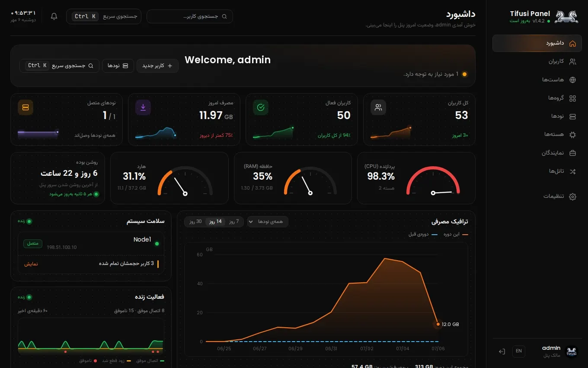This screenshot has height=368, width=588.
Task: Click the متصل status badge for Node1
Action: [33, 244]
